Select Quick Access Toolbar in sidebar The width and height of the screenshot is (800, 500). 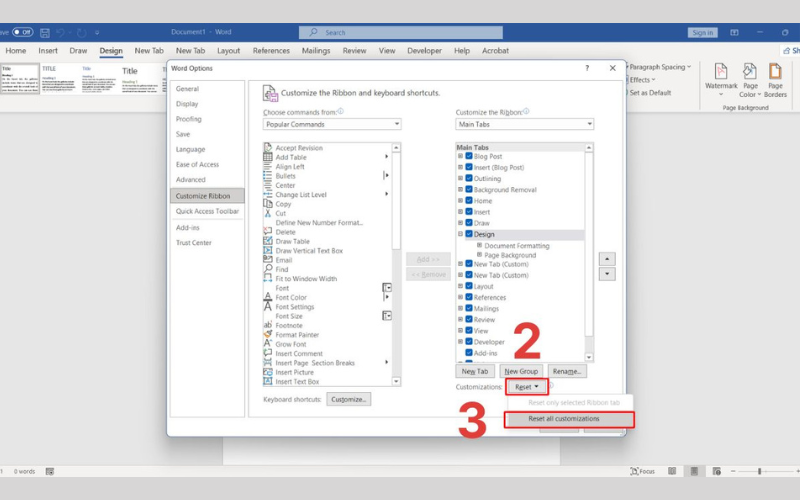coord(207,211)
